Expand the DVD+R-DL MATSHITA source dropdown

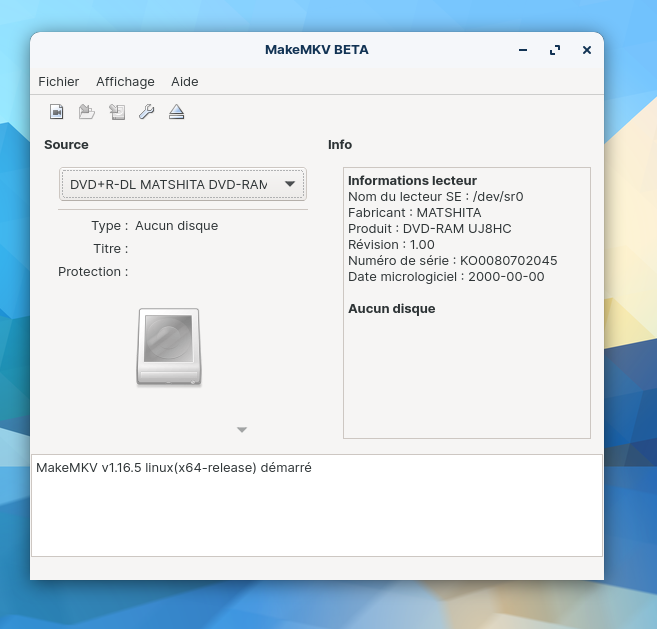pyautogui.click(x=183, y=184)
